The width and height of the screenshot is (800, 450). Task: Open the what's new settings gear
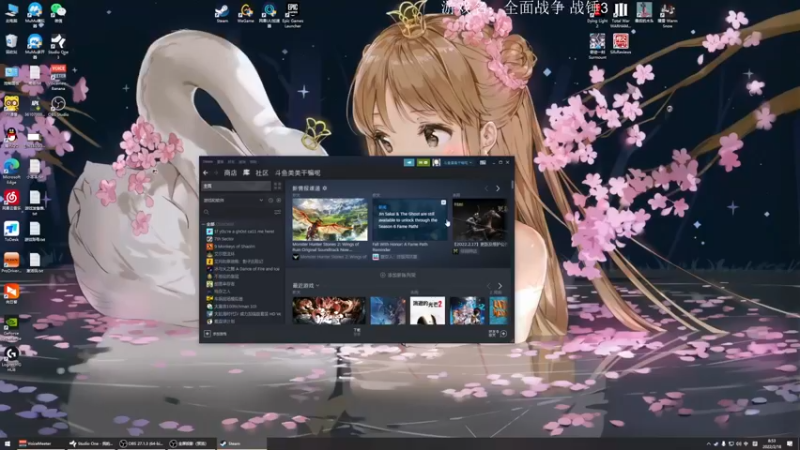(x=325, y=188)
